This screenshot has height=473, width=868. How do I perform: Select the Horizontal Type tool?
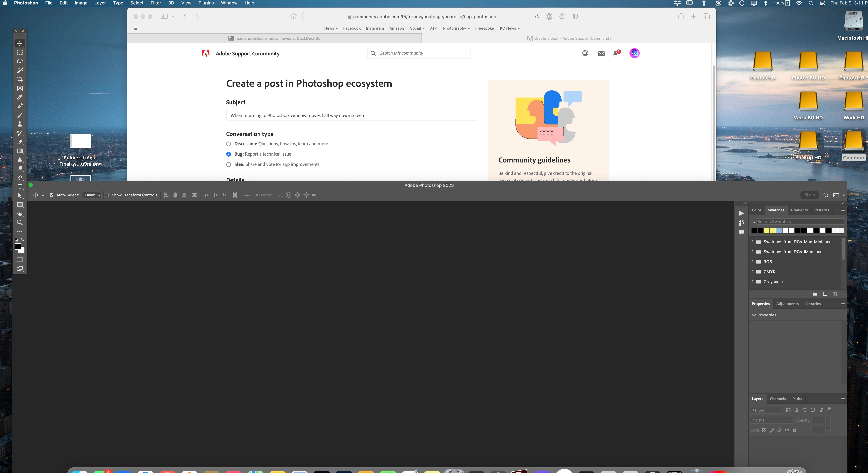click(20, 187)
